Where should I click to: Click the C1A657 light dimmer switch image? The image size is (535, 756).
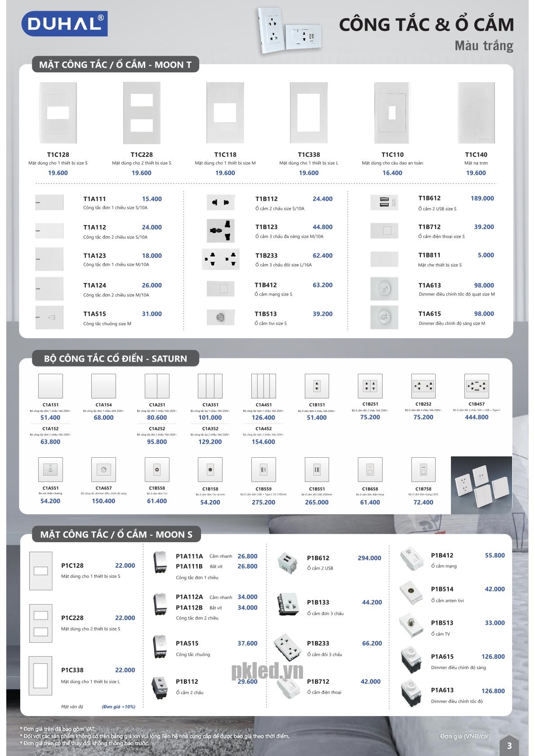103,469
